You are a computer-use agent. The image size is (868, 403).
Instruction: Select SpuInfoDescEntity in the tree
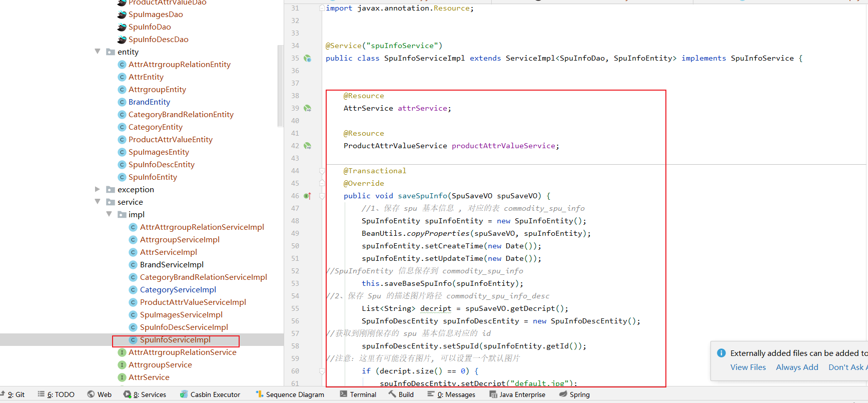(x=162, y=165)
